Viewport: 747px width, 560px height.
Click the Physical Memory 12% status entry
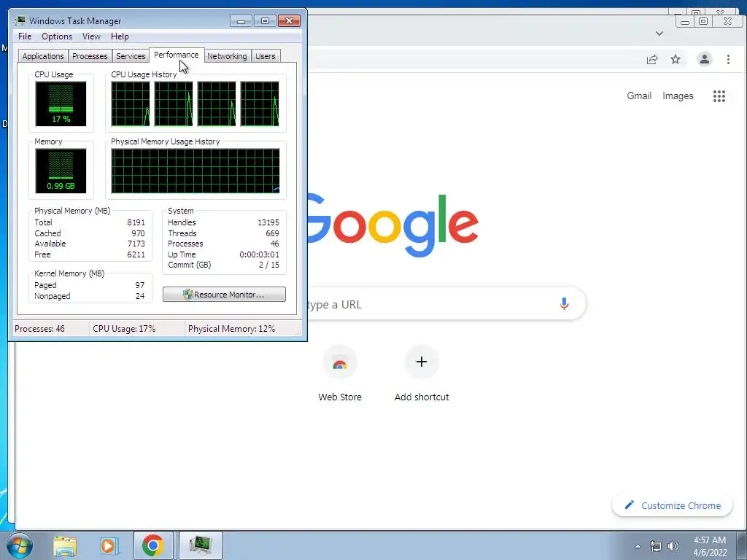pos(231,329)
